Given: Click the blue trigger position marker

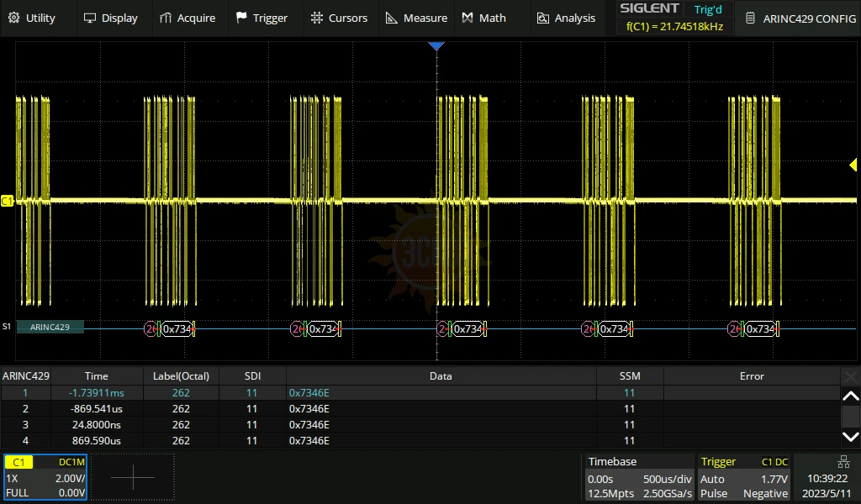Looking at the screenshot, I should tap(436, 46).
